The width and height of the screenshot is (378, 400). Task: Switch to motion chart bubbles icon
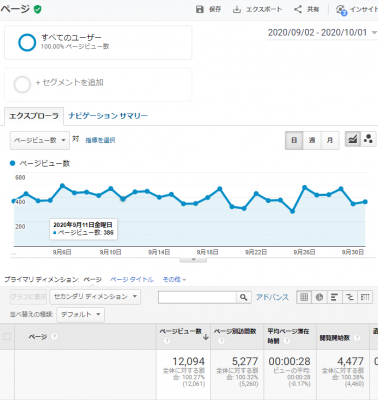pyautogui.click(x=368, y=140)
